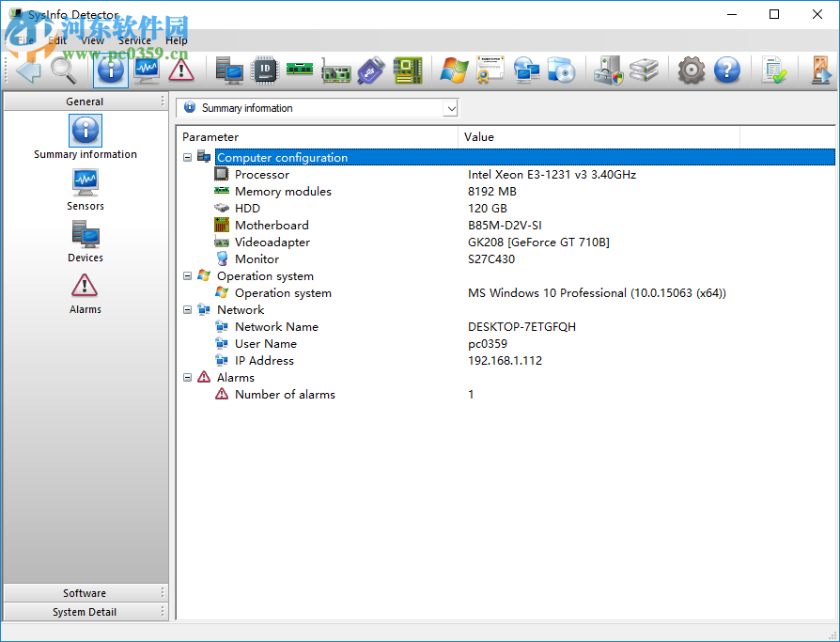Expand the System Detail panel section
This screenshot has width=840, height=642.
[x=85, y=612]
